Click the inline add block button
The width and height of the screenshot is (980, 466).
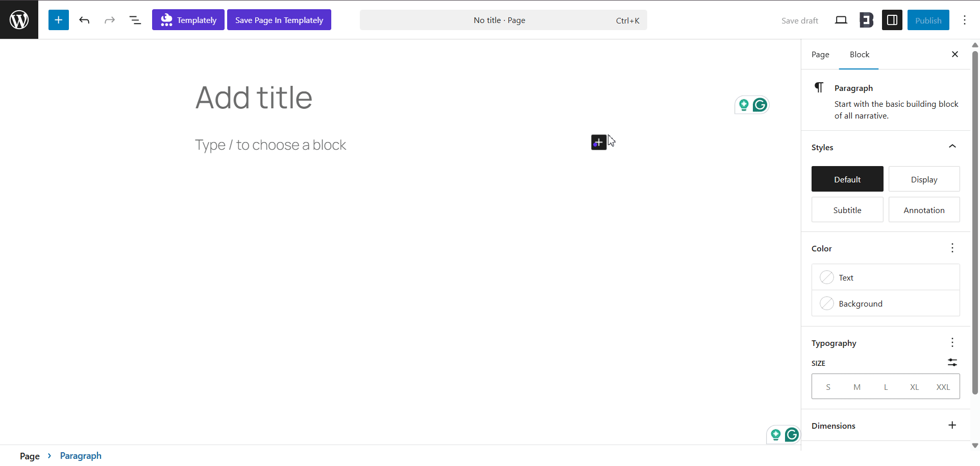point(599,142)
